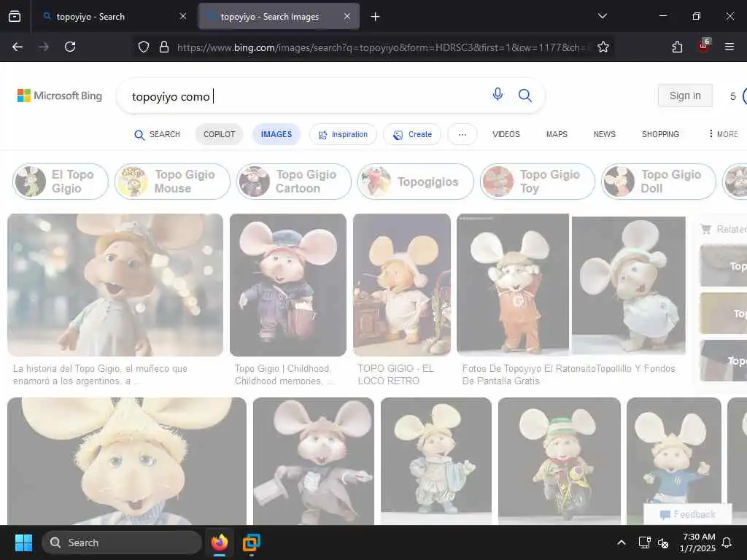The image size is (747, 560).
Task: Click the Sign in button
Action: [x=685, y=96]
